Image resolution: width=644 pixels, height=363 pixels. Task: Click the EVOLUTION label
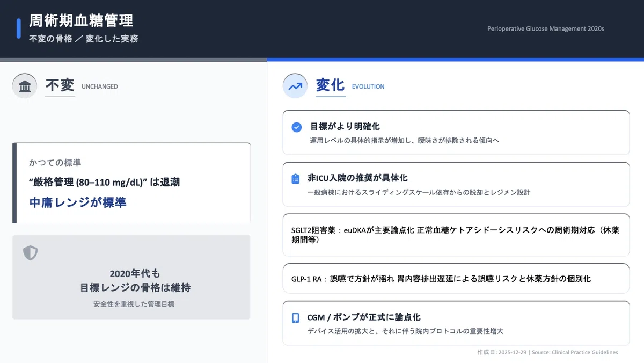368,86
